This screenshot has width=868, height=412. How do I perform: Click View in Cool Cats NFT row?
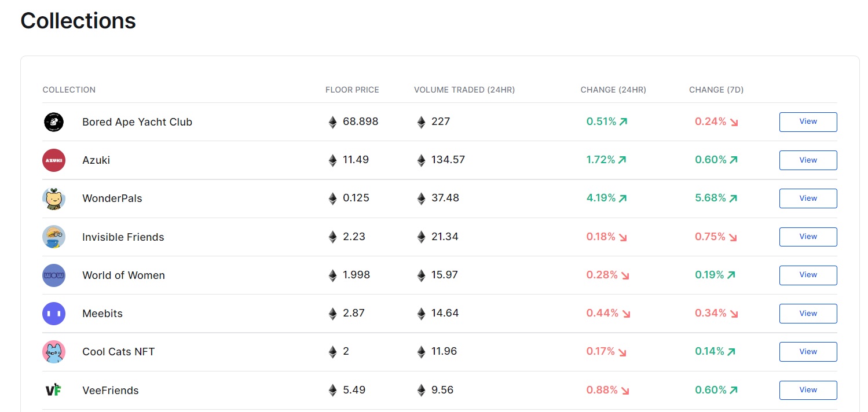808,352
